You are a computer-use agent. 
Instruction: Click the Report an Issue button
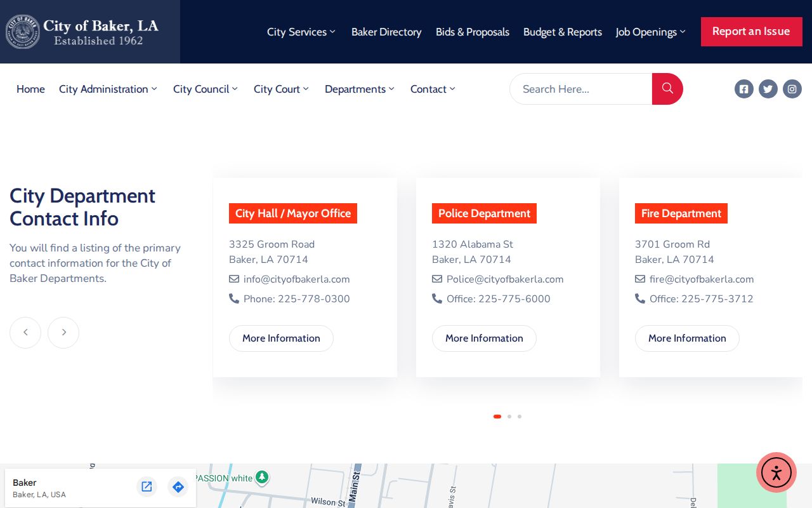(751, 32)
